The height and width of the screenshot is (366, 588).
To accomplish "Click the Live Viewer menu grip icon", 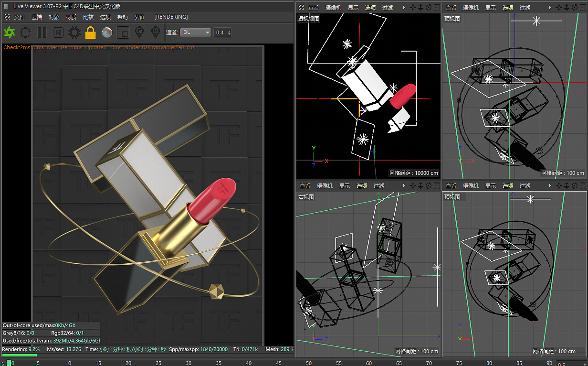I will pyautogui.click(x=7, y=17).
